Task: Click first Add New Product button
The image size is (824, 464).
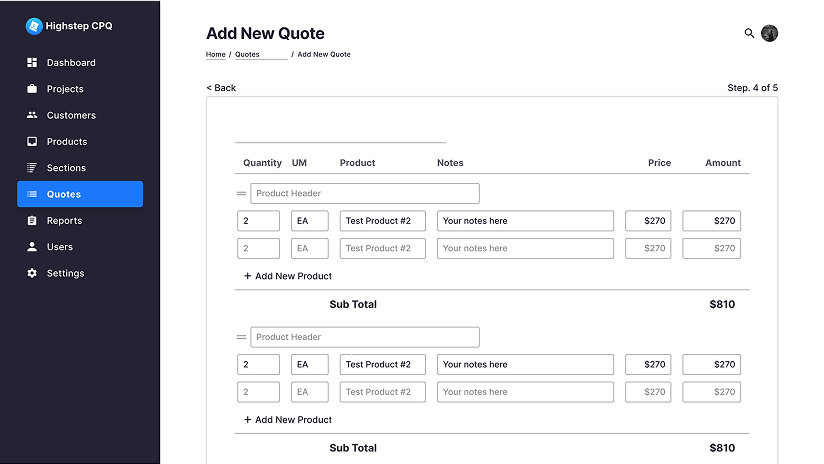Action: tap(288, 276)
